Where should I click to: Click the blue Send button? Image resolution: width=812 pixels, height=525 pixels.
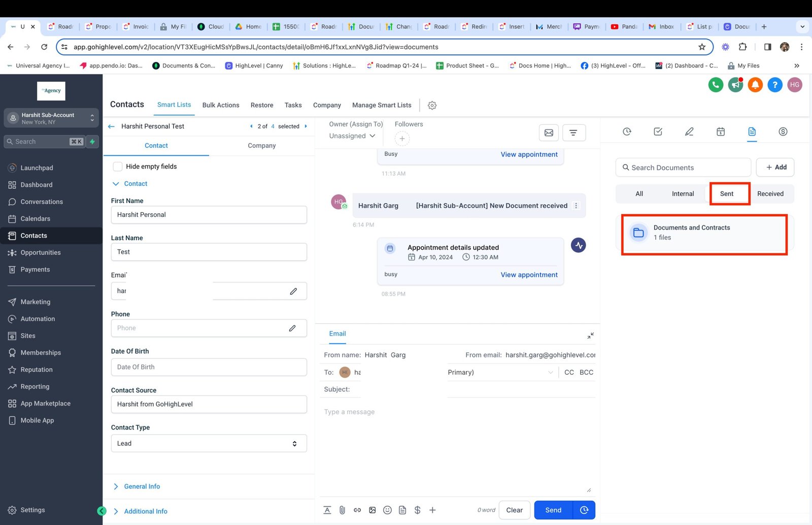553,510
